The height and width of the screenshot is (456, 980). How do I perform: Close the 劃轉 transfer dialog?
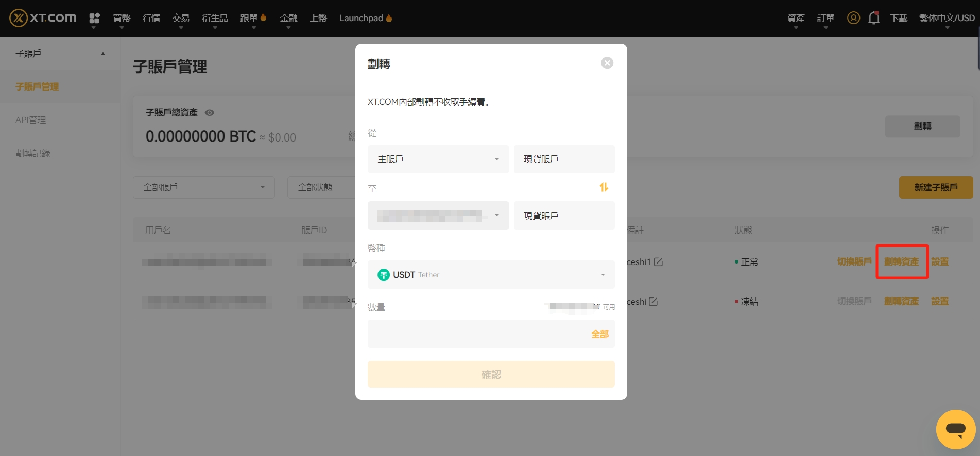(x=607, y=63)
